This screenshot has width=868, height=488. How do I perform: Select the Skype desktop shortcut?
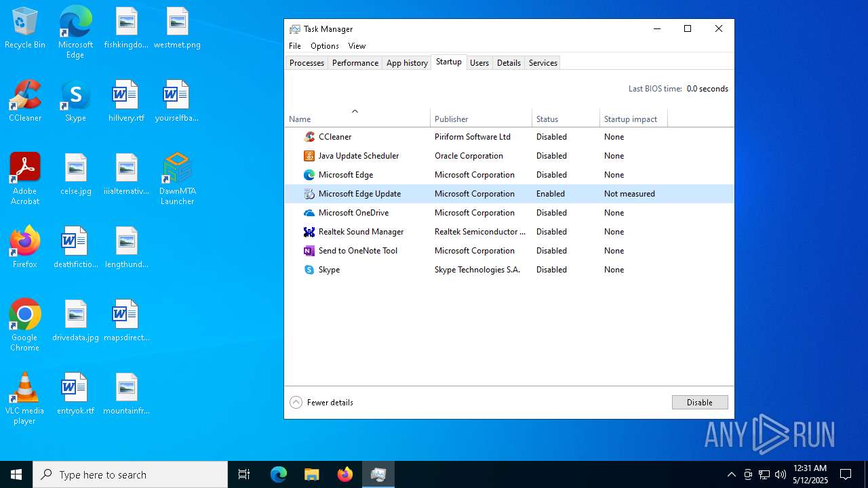tap(75, 101)
